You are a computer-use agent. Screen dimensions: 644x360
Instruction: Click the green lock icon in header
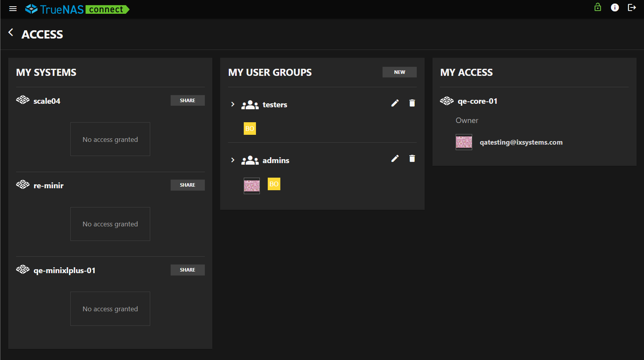click(598, 7)
